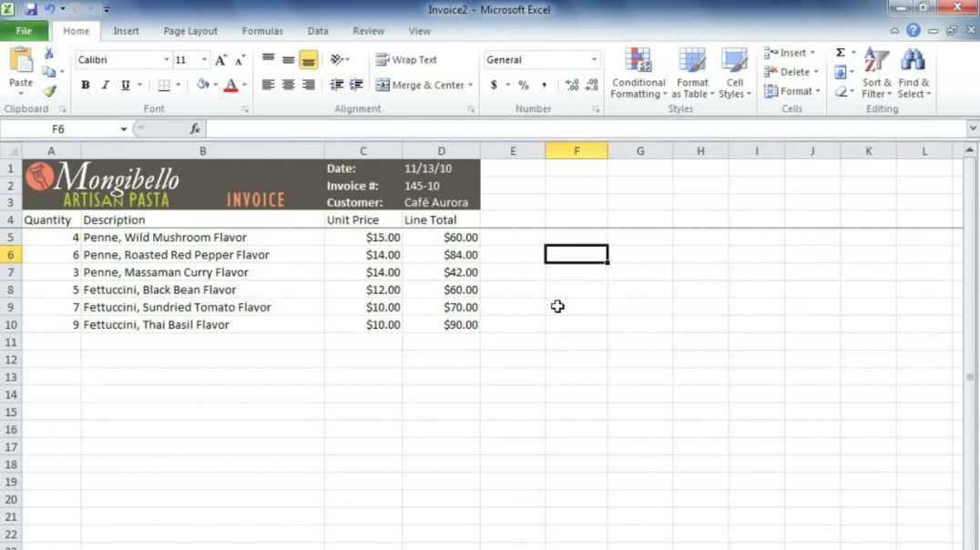Open Sort & Filter
This screenshot has height=550, width=980.
pyautogui.click(x=877, y=73)
